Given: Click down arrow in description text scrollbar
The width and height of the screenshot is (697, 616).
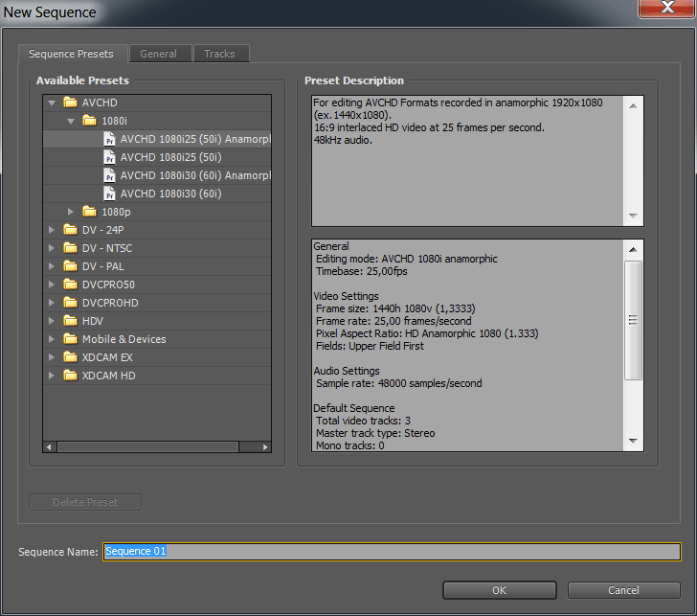Looking at the screenshot, I should [633, 216].
